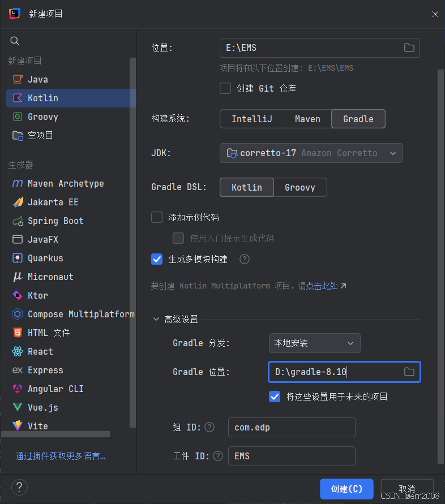Show help for artifact ID
445x504 pixels.
218,456
